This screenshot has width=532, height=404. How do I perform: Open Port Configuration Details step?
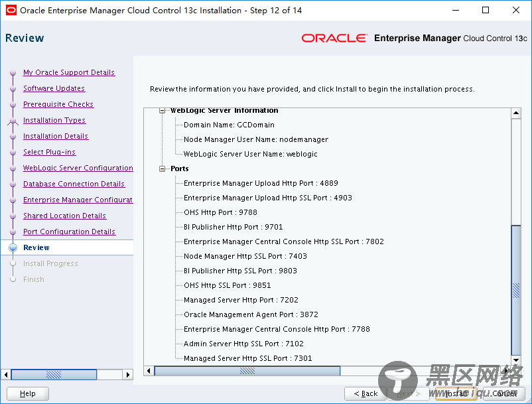pos(69,232)
